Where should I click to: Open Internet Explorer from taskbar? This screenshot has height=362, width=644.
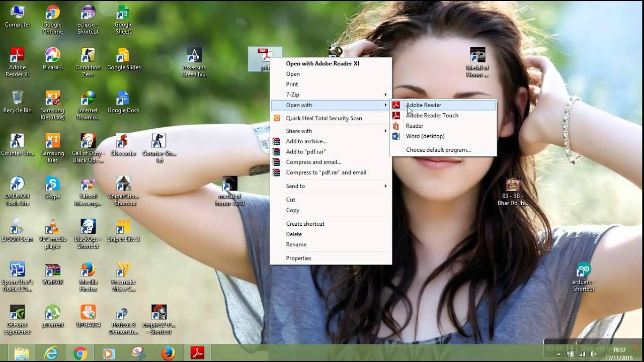click(x=51, y=353)
